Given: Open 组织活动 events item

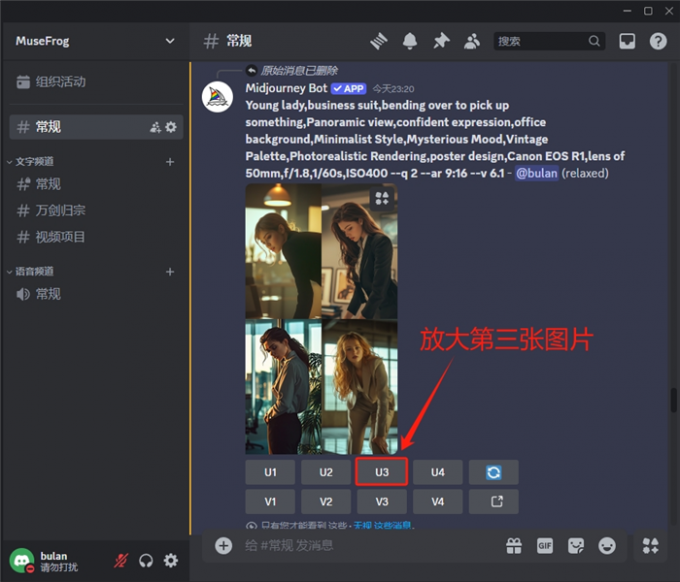Looking at the screenshot, I should click(95, 82).
